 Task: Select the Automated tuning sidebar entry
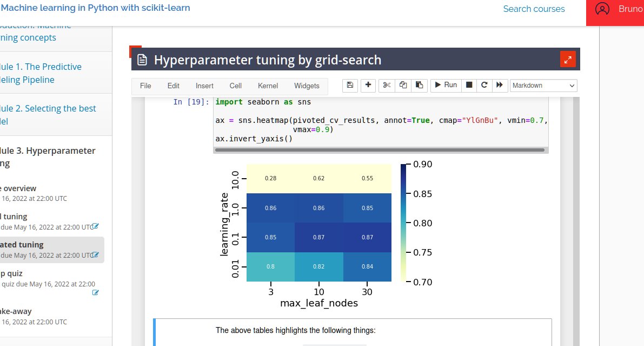tap(32, 245)
